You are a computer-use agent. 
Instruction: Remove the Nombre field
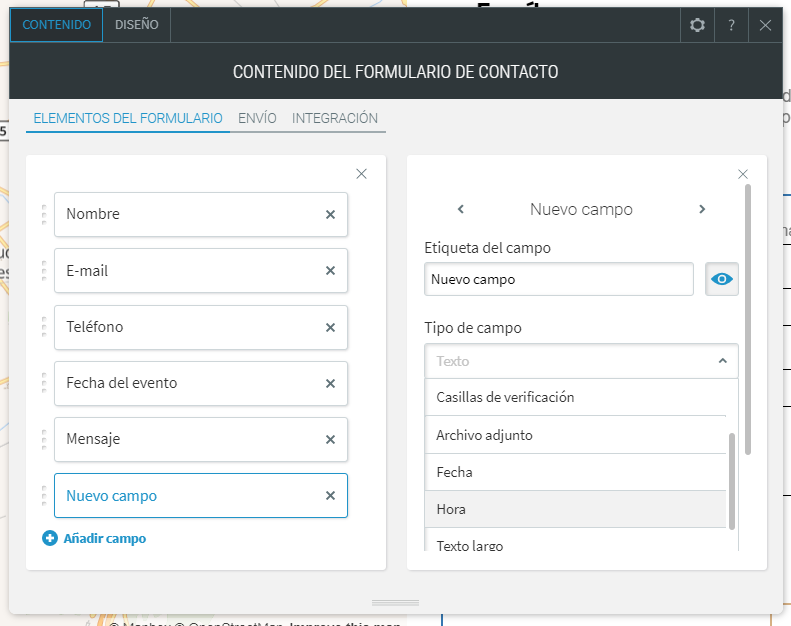pos(330,214)
